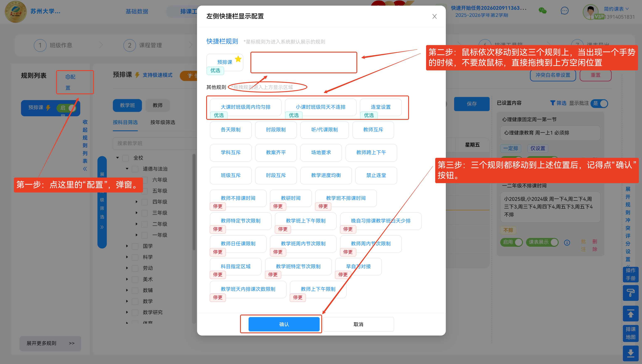Open the 操作手册 manual button
This screenshot has width=642, height=364.
coord(631,274)
